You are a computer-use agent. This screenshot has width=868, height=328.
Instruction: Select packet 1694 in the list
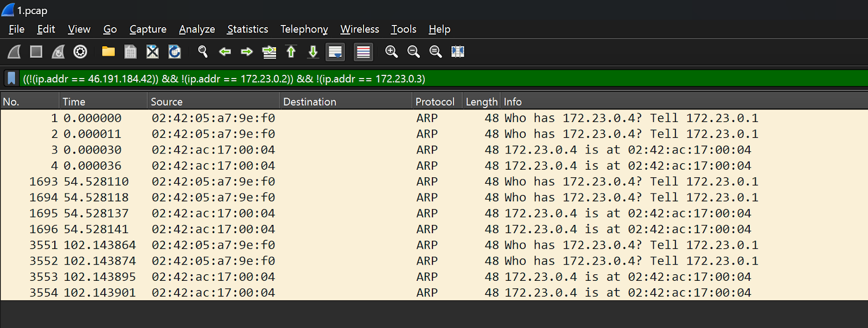click(x=434, y=197)
